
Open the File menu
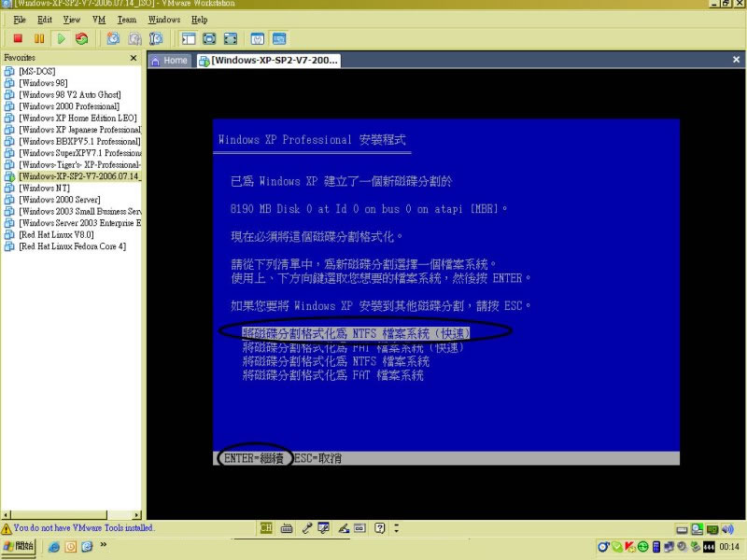(x=20, y=20)
